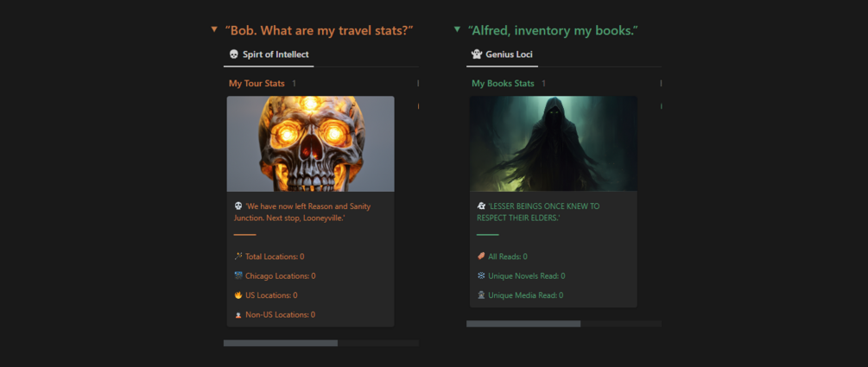Image resolution: width=868 pixels, height=367 pixels.
Task: Click the city icon next to Chicago Locations
Action: (238, 276)
